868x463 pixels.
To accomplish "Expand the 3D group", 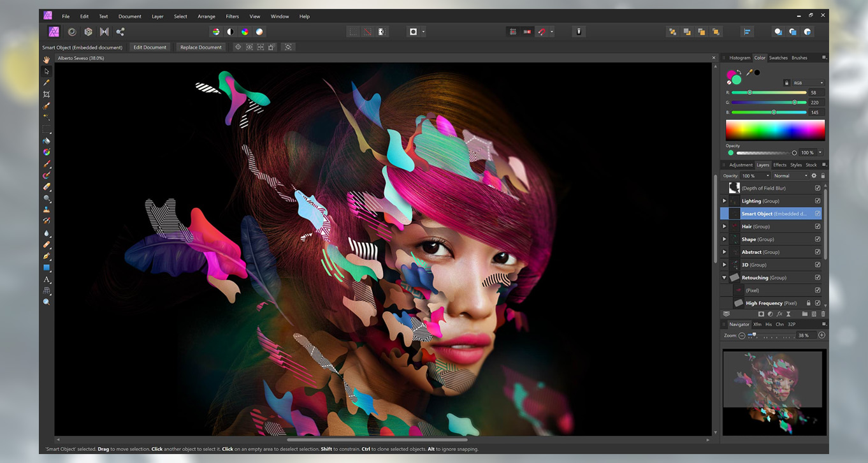I will tap(724, 265).
